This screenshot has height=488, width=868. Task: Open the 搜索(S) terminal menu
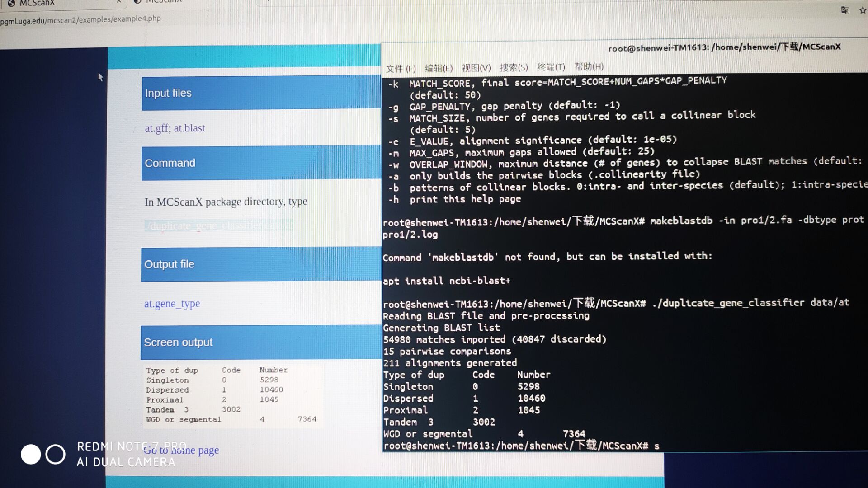514,67
